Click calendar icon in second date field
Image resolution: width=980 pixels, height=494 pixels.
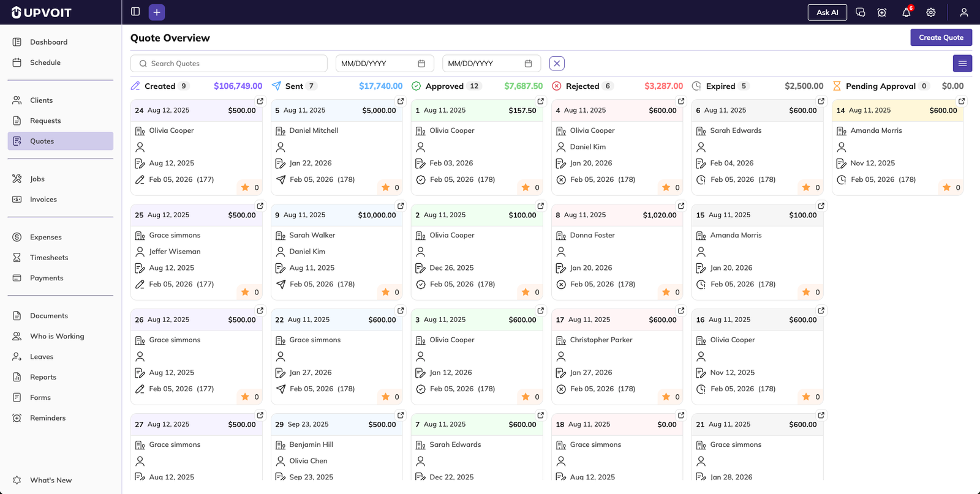[x=529, y=64]
